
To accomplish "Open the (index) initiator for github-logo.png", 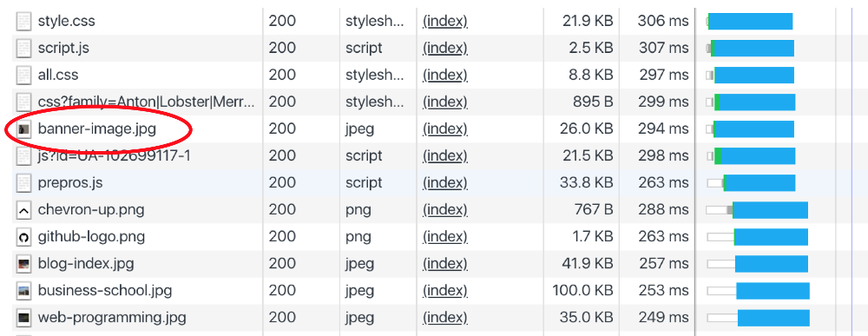I will pyautogui.click(x=445, y=238).
